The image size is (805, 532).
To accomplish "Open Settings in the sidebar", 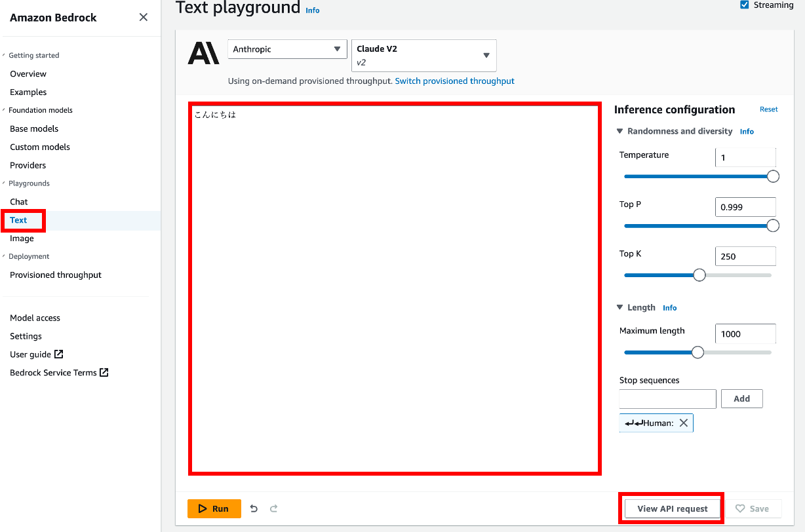I will coord(26,336).
